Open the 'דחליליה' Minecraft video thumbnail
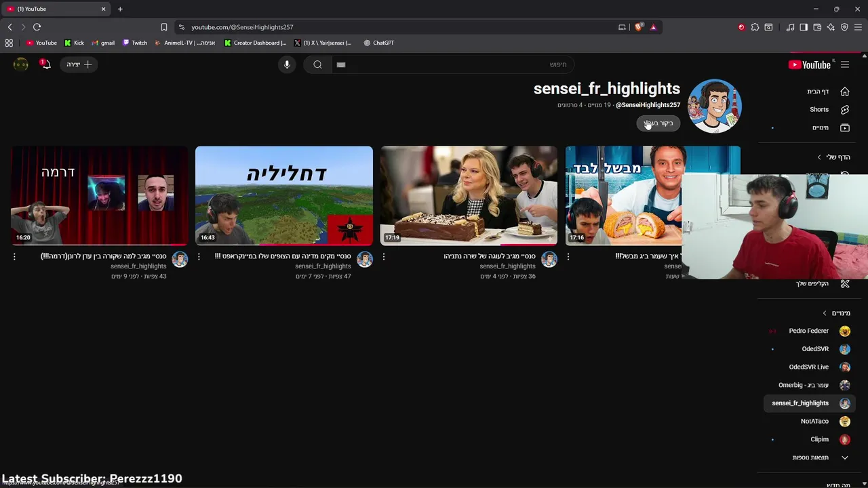This screenshot has width=868, height=488. click(284, 195)
